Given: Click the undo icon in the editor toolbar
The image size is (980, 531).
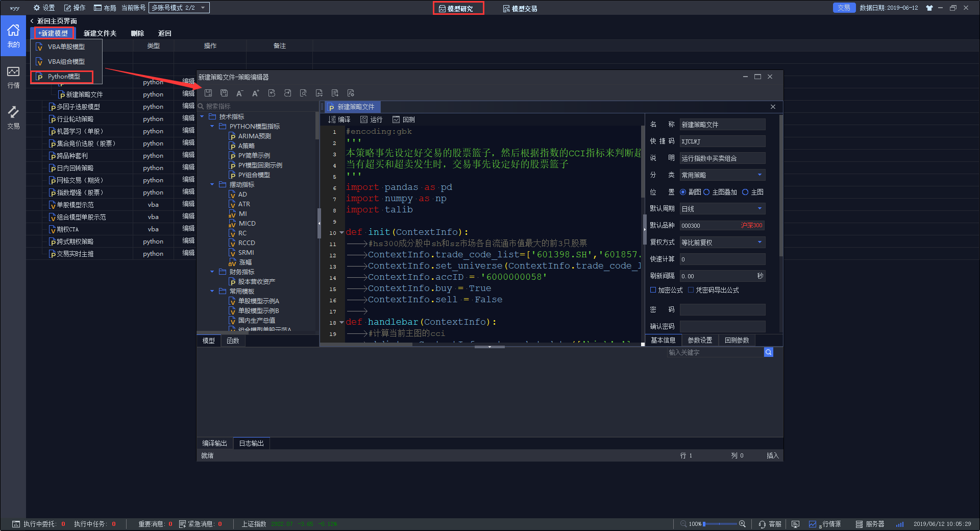Looking at the screenshot, I should (x=272, y=93).
